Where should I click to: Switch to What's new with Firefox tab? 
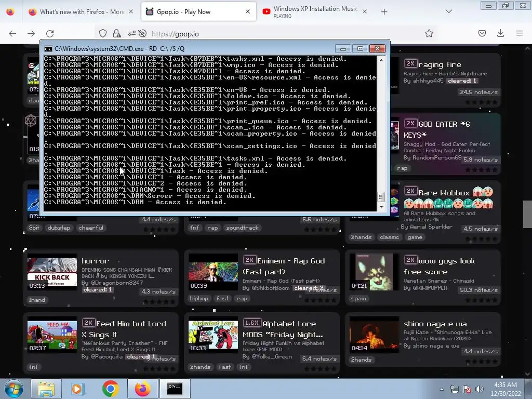(81, 12)
